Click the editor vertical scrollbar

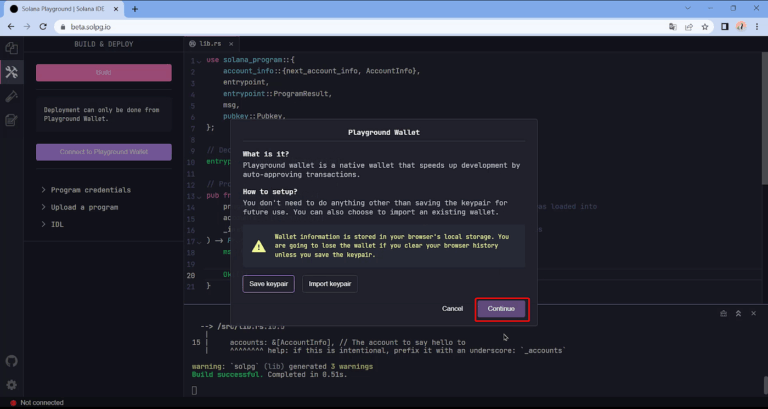point(765,119)
